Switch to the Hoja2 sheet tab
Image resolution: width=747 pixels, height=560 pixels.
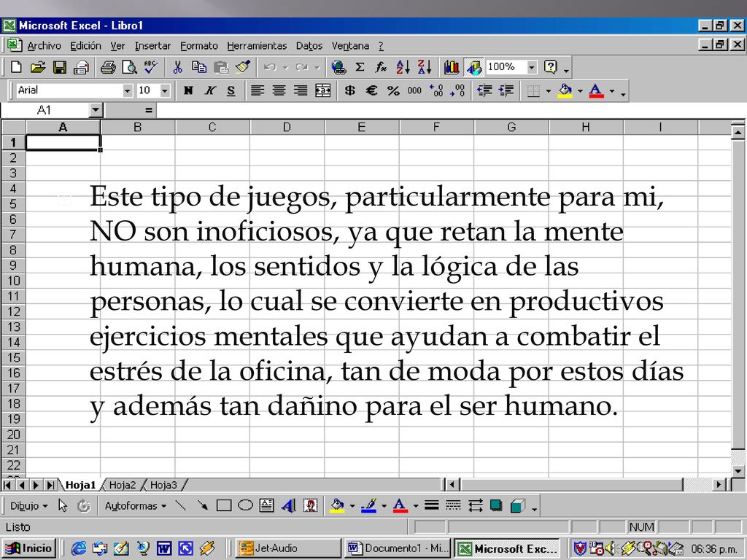(x=123, y=485)
